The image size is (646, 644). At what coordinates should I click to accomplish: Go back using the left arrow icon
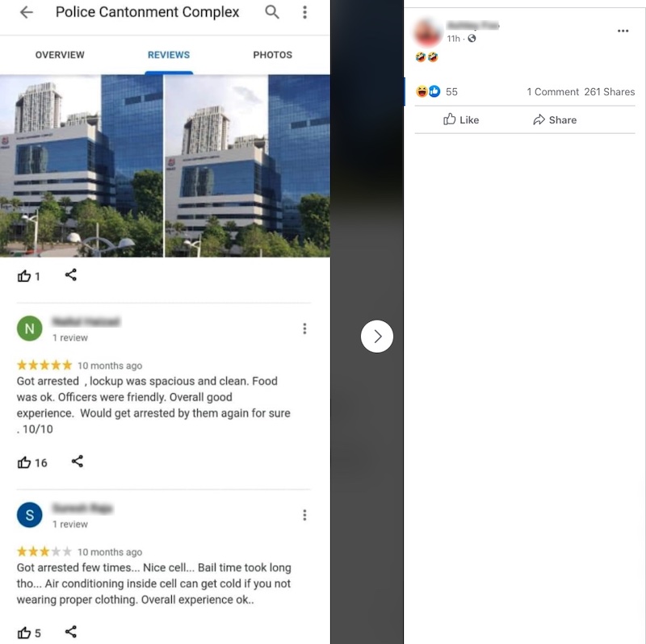pos(27,12)
